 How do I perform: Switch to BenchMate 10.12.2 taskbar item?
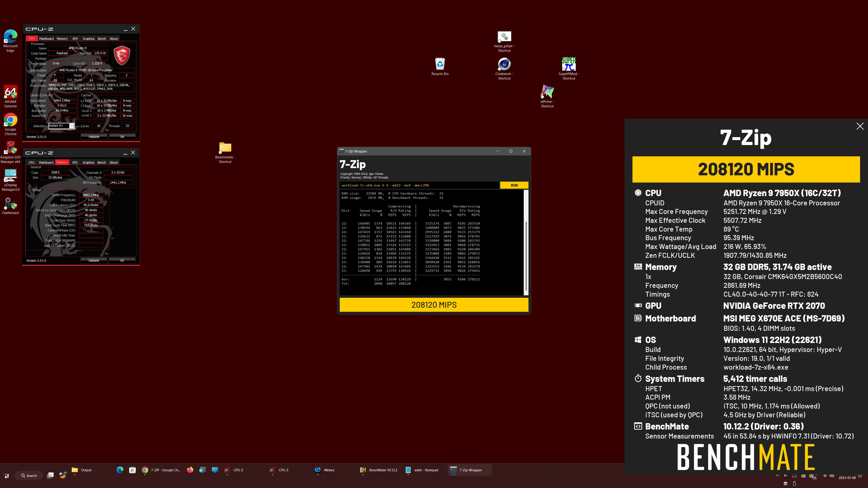[379, 470]
